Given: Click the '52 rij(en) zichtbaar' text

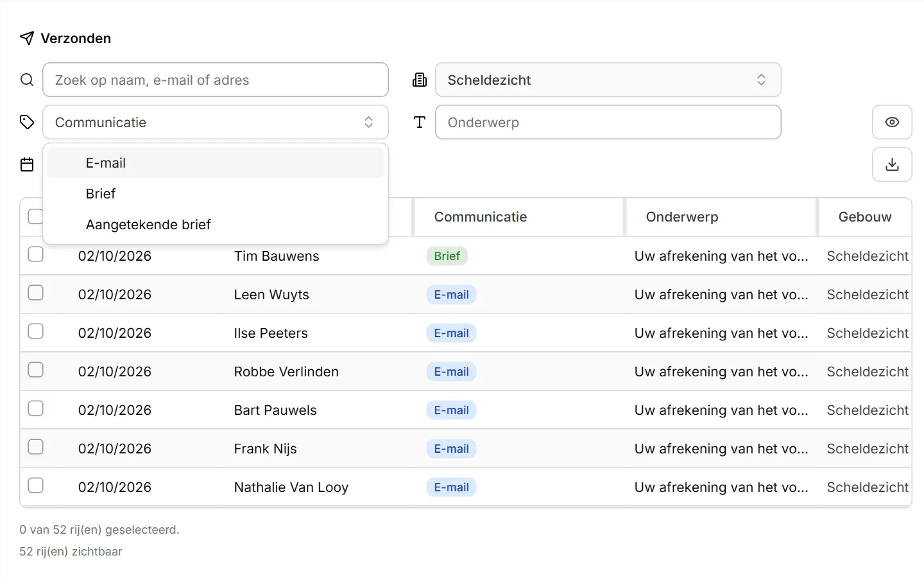Looking at the screenshot, I should click(71, 552).
